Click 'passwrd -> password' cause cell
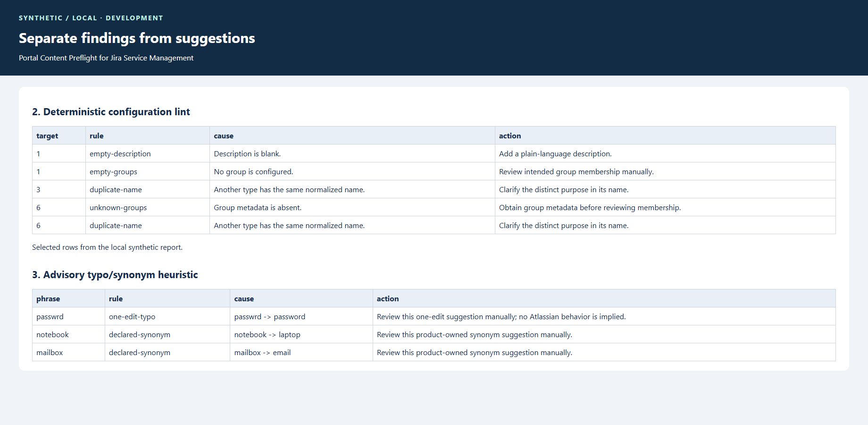Screen dimensions: 868x425 click(301, 316)
